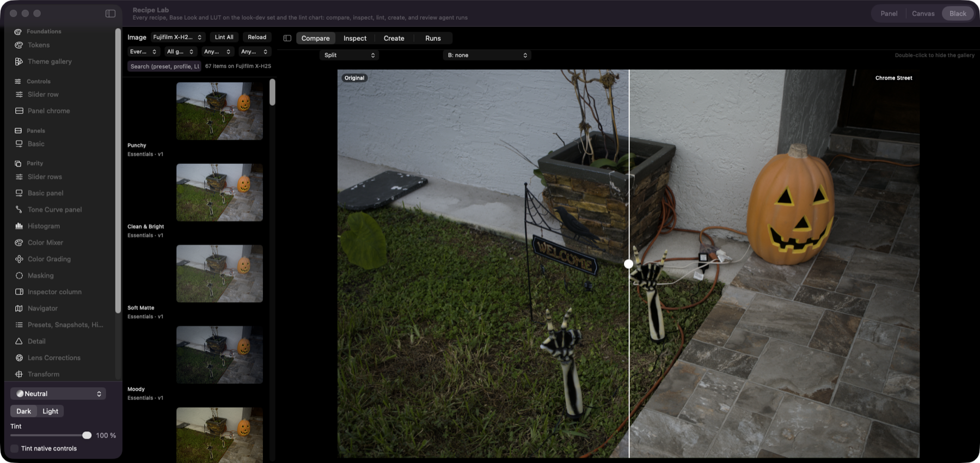Click the Original label on preview

(x=354, y=78)
